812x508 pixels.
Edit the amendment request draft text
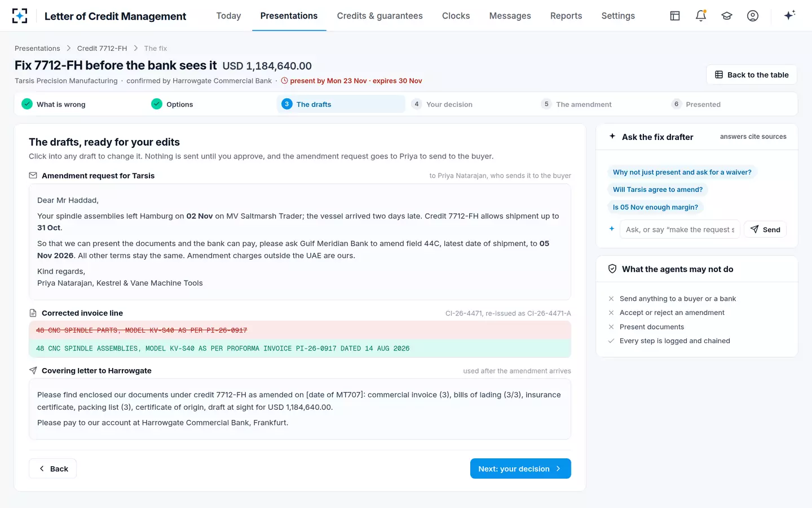[300, 242]
